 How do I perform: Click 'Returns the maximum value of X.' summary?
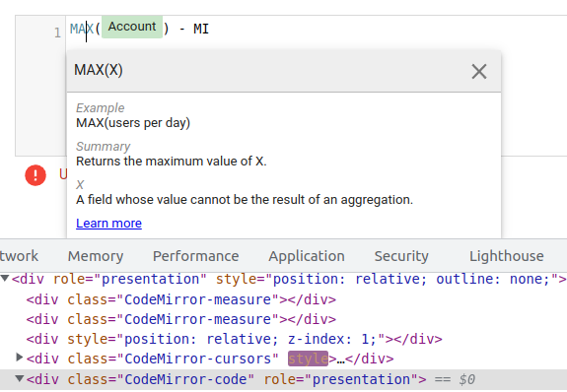(x=172, y=162)
